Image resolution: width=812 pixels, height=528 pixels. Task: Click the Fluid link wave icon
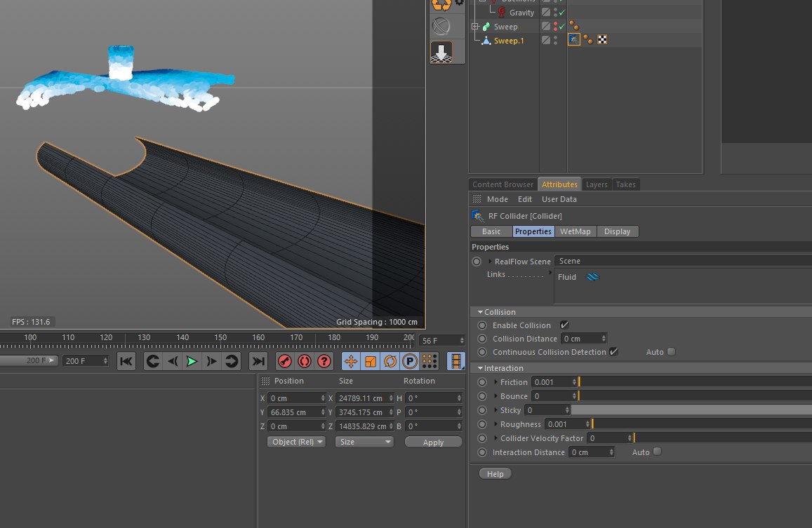click(x=592, y=277)
